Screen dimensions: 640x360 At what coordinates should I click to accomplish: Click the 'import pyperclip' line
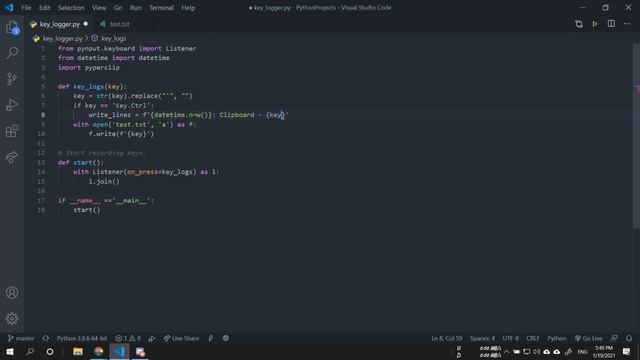(x=89, y=67)
